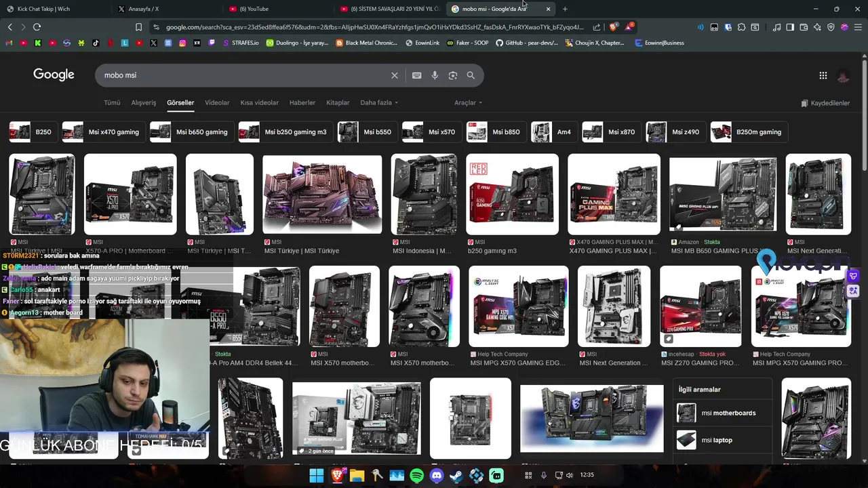Open Discord from the taskbar
Screen dimensions: 868x488
click(437, 476)
